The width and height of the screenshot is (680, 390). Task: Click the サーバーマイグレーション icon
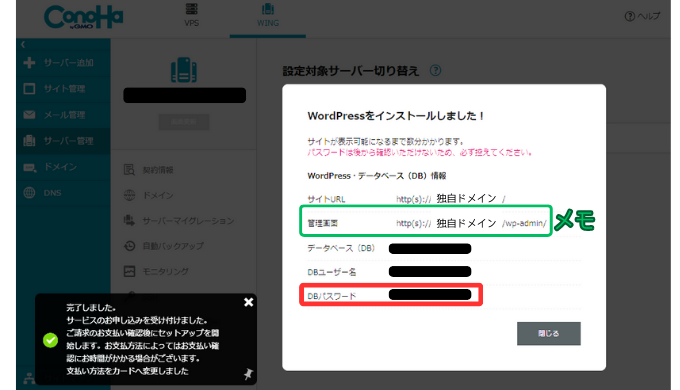pos(129,220)
